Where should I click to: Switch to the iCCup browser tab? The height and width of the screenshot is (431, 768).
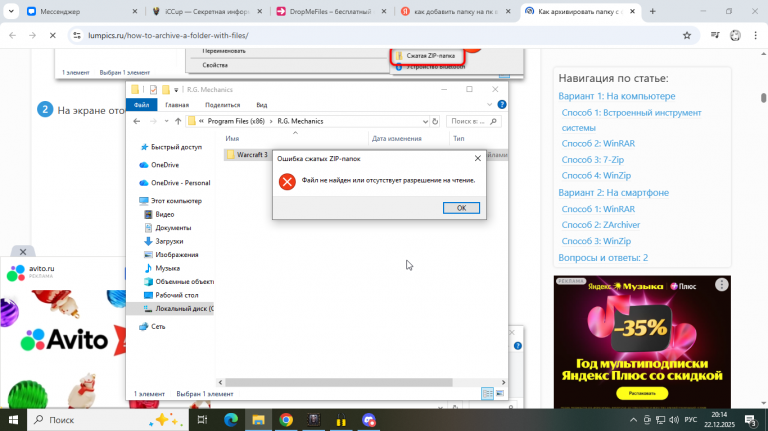coord(207,11)
